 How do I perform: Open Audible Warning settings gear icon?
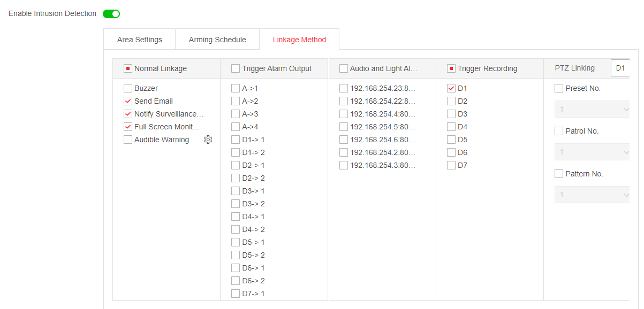tap(208, 140)
